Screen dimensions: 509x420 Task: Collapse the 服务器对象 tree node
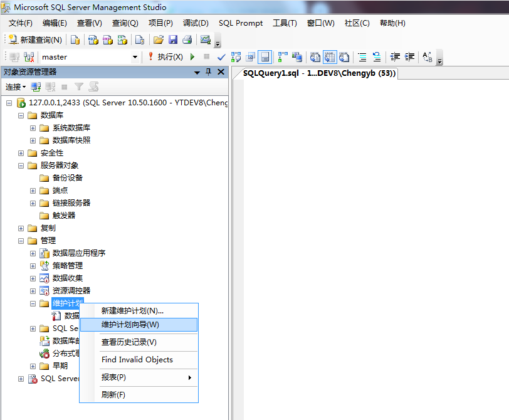coord(21,166)
